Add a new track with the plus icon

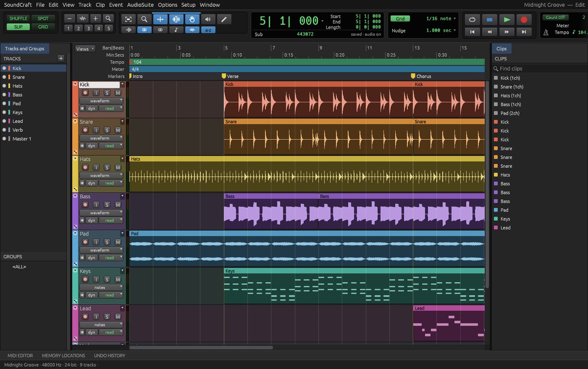pyautogui.click(x=61, y=58)
